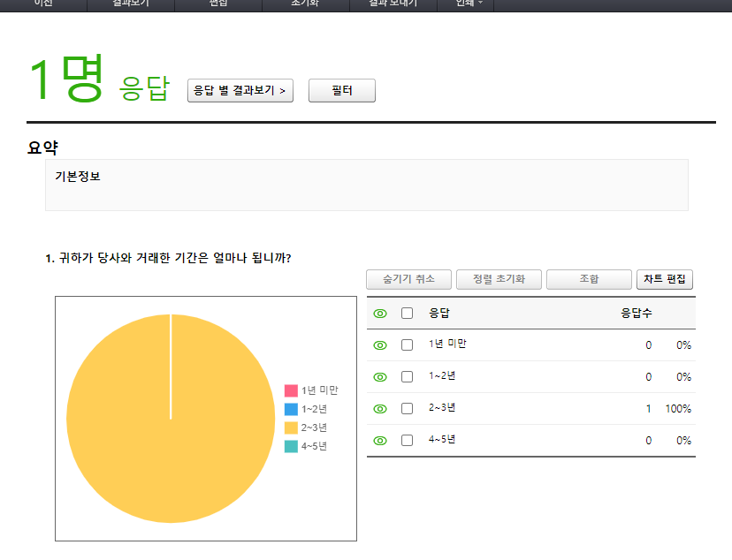Tick the checkbox for '1년 미만'
Image resolution: width=732 pixels, height=560 pixels.
tap(407, 345)
